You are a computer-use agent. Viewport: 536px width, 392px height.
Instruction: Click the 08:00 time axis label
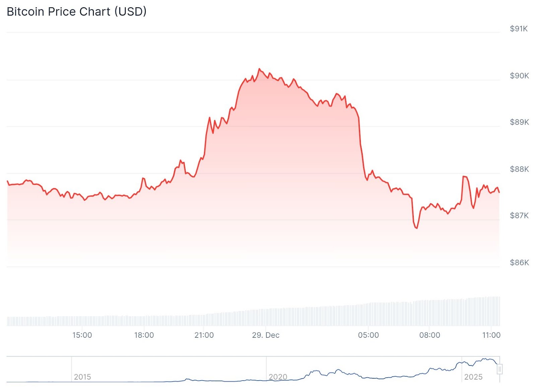[x=430, y=335]
